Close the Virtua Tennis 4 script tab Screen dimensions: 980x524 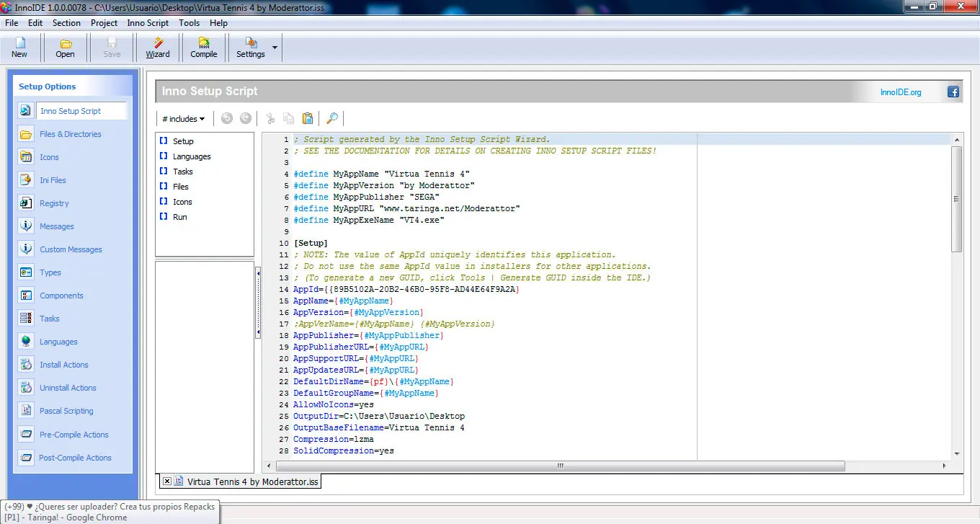point(167,481)
